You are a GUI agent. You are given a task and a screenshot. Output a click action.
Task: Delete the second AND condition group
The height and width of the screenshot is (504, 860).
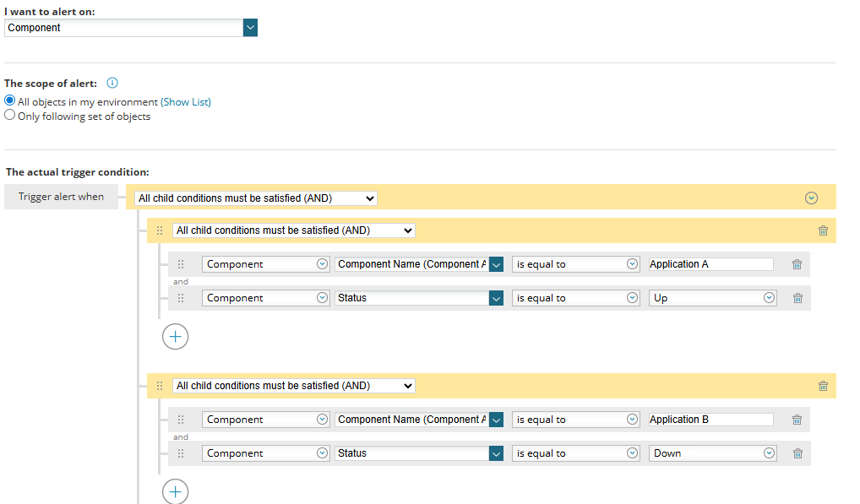click(x=823, y=386)
